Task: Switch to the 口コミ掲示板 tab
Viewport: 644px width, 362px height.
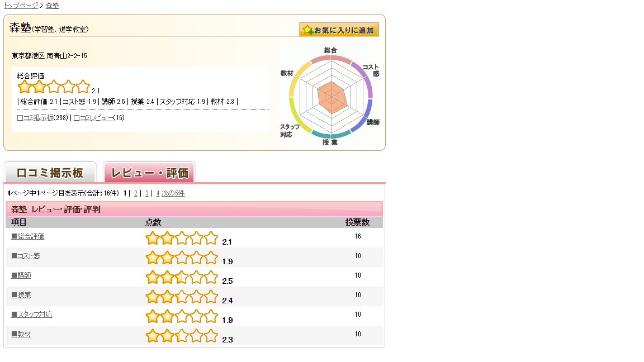Action: click(50, 173)
